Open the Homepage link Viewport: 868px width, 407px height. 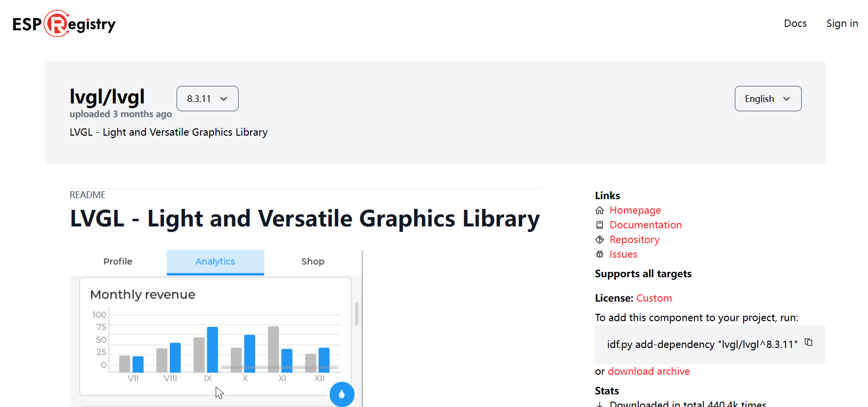pos(635,210)
